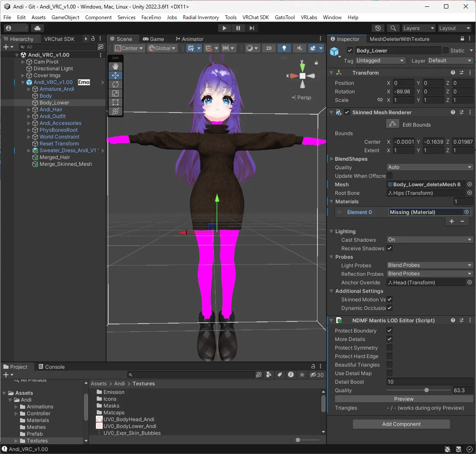Enable the Protect Symmetry checkbox
This screenshot has width=476, height=454.
(389, 347)
